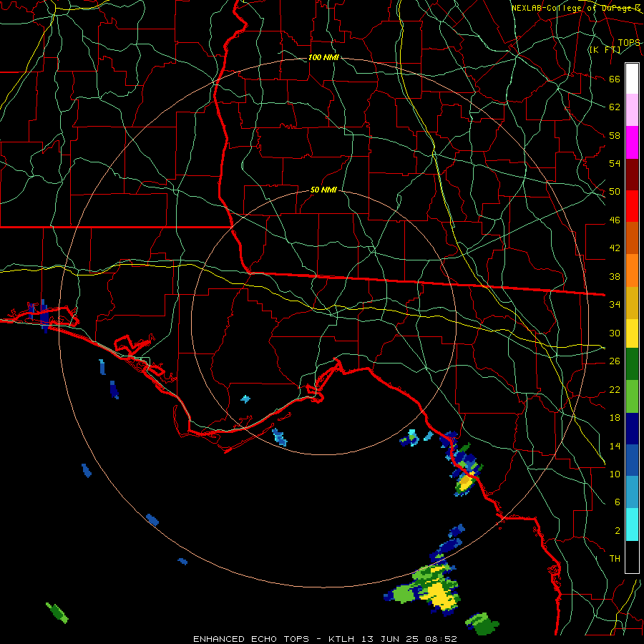Viewport: 644px width, 644px height.
Task: Select the navy blue legend swatch
Action: tap(632, 429)
